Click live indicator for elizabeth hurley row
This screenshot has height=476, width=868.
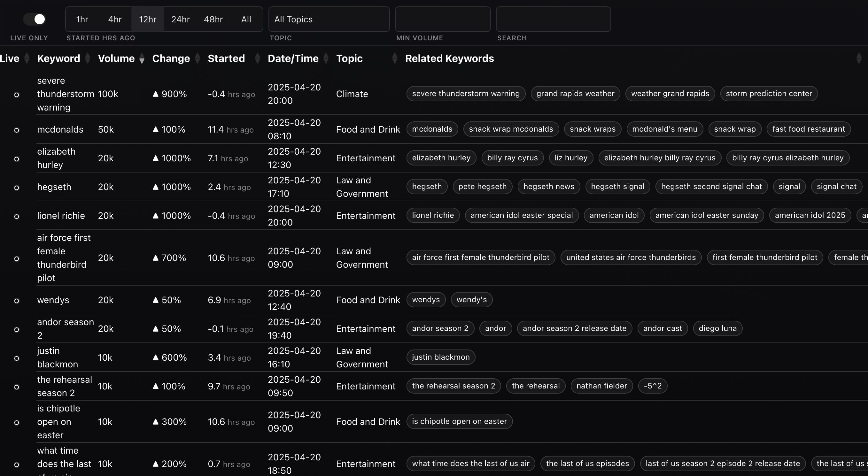pyautogui.click(x=17, y=159)
